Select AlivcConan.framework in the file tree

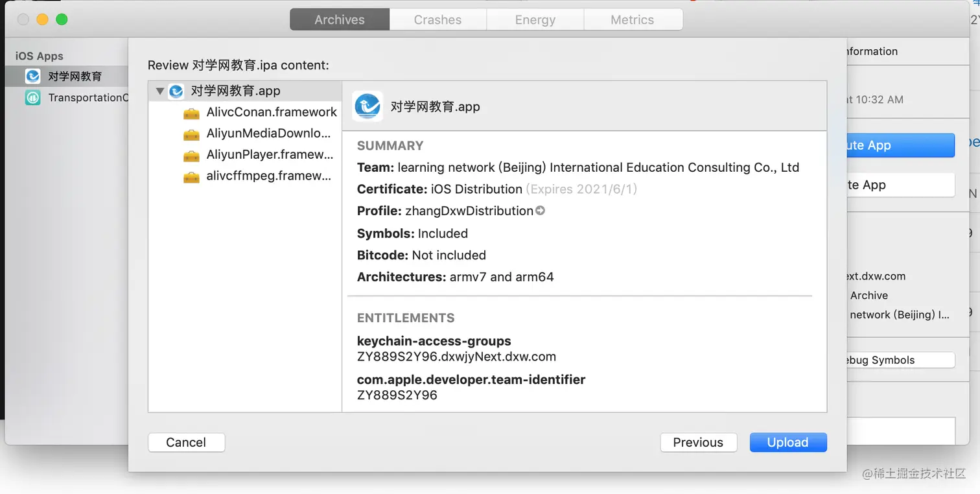[271, 112]
